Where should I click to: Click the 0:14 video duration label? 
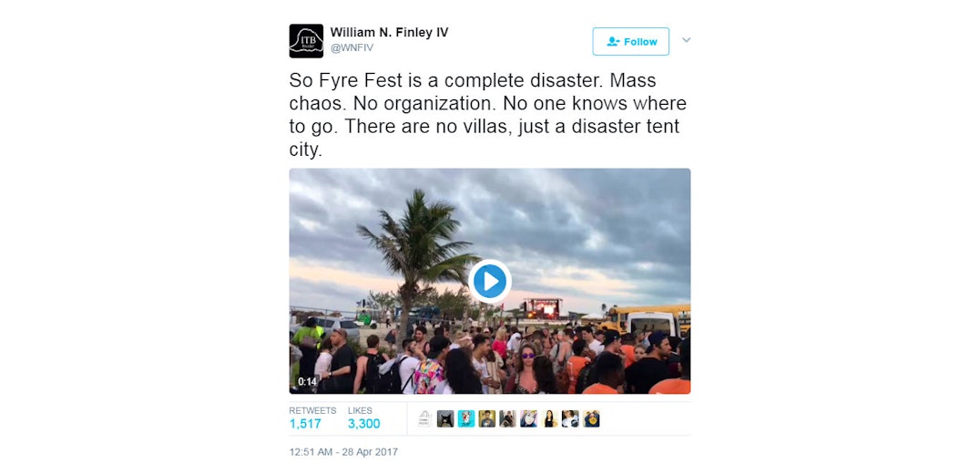click(x=307, y=381)
